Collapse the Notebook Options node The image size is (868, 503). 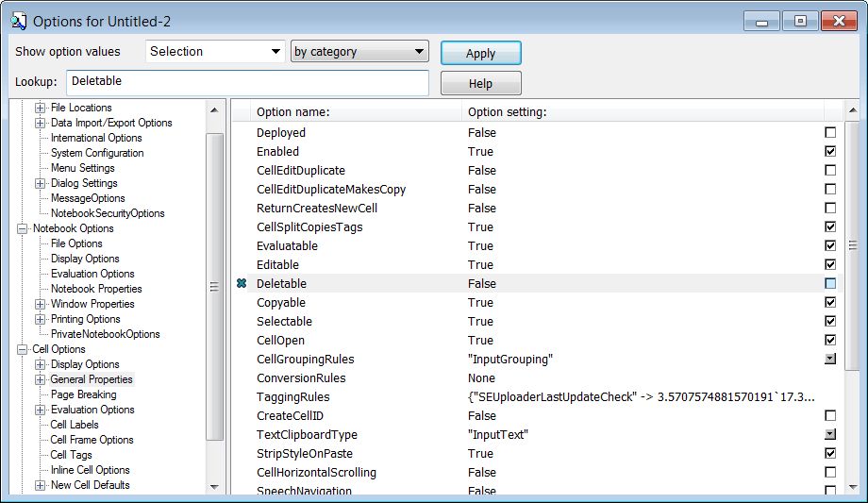pyautogui.click(x=22, y=228)
